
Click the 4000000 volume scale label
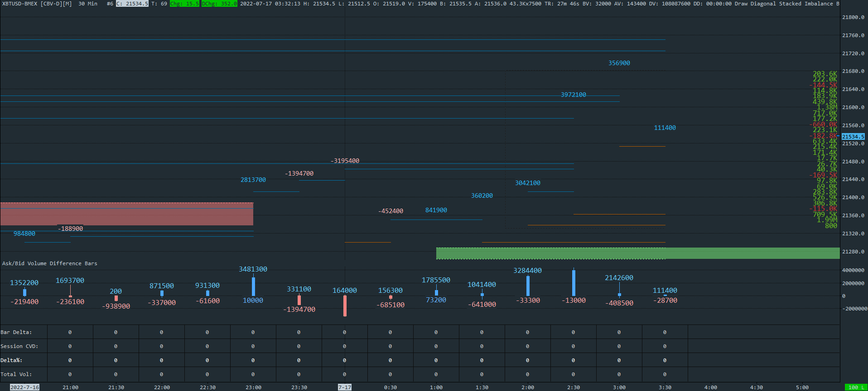(853, 270)
